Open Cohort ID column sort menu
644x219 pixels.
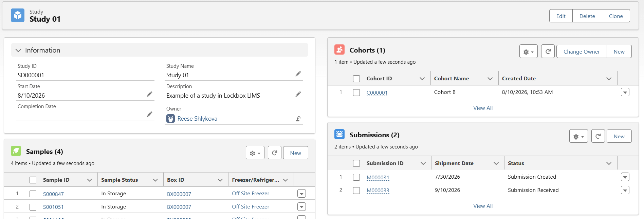click(x=422, y=79)
